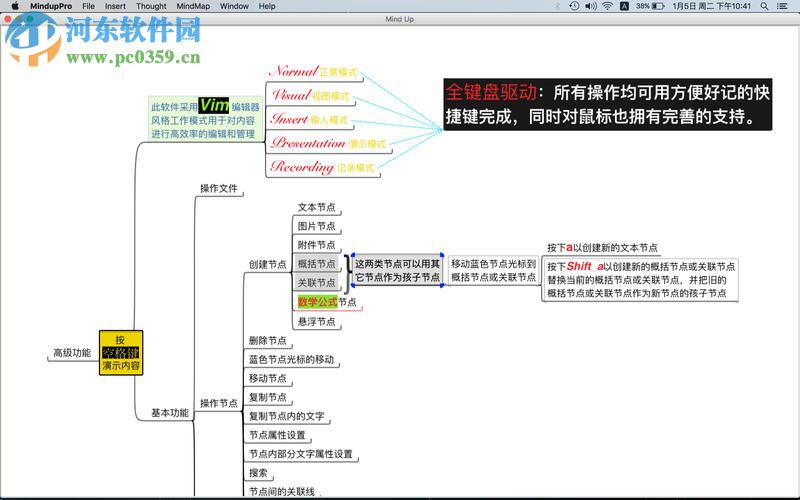
Task: Select the 高级功能 node
Action: 72,353
